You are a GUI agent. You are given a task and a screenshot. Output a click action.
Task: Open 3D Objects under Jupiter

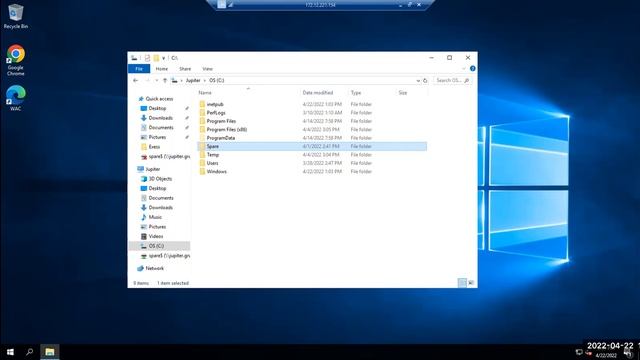(x=160, y=179)
